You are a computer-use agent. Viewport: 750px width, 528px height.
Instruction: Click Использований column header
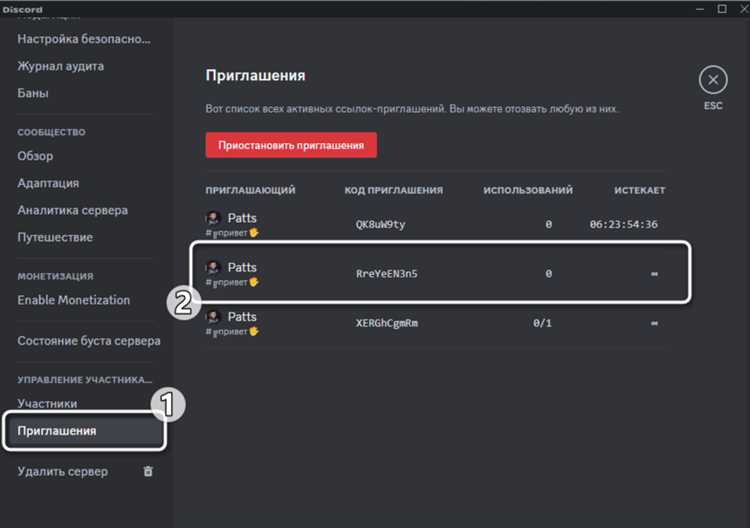[x=528, y=190]
